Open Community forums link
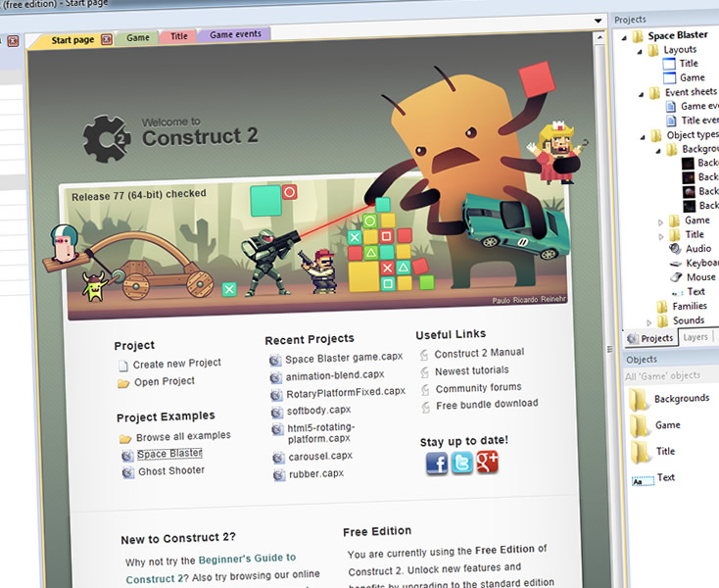The image size is (719, 588). pos(478,388)
